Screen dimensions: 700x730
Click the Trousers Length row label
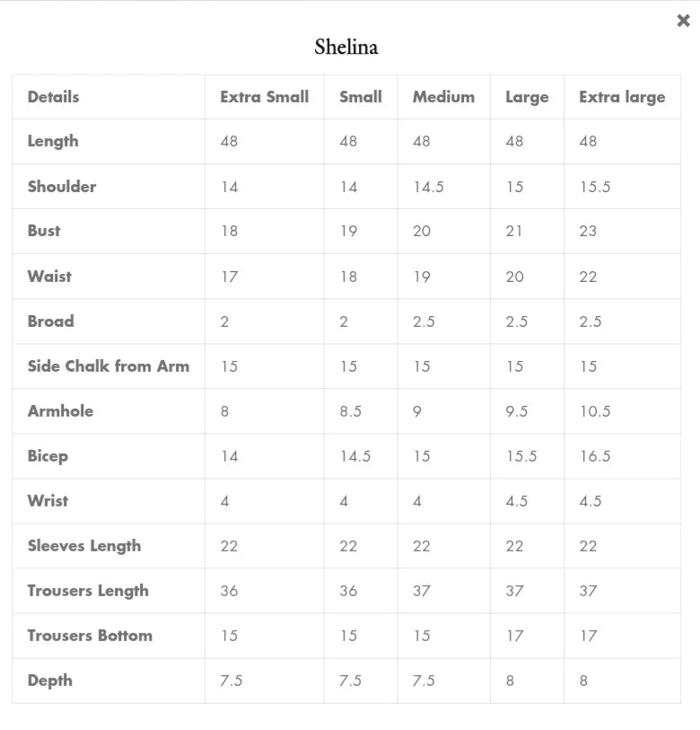(x=87, y=591)
